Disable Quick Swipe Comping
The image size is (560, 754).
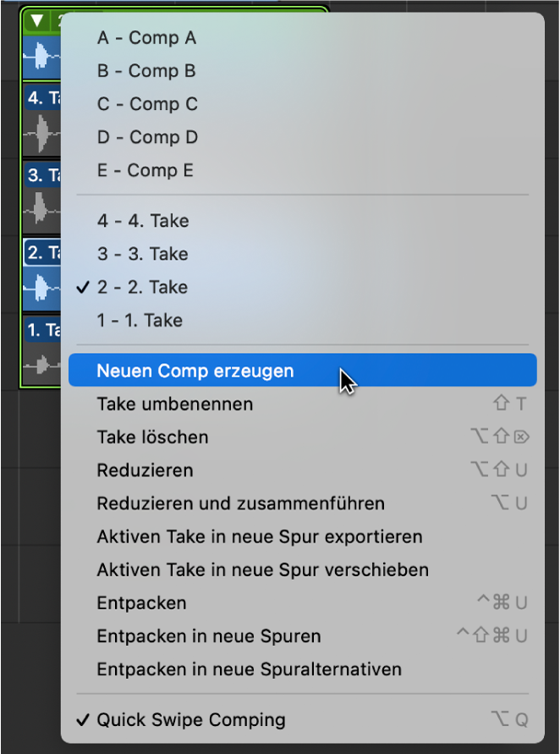point(189,719)
